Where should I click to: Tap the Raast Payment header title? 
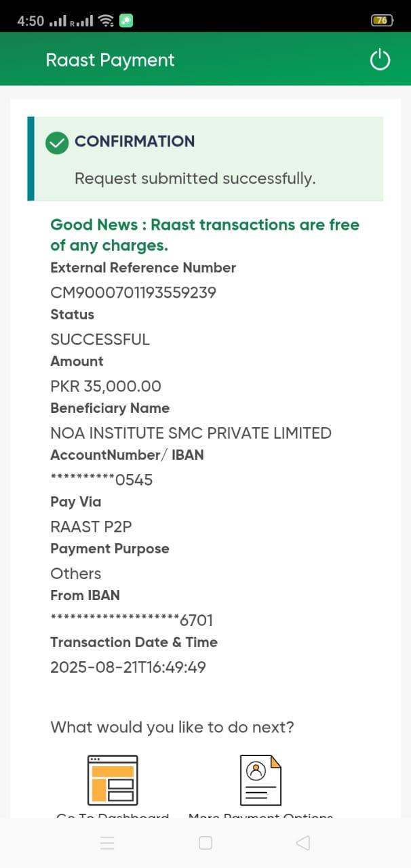(110, 60)
